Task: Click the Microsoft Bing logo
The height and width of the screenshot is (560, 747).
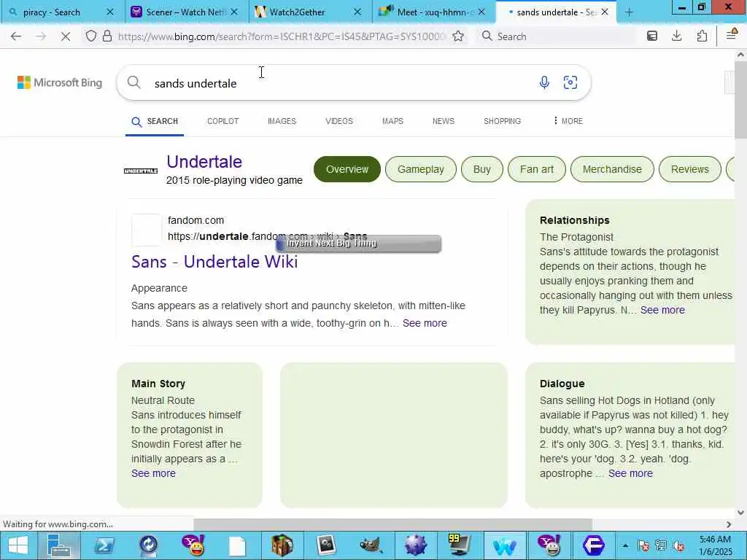Action: (60, 82)
